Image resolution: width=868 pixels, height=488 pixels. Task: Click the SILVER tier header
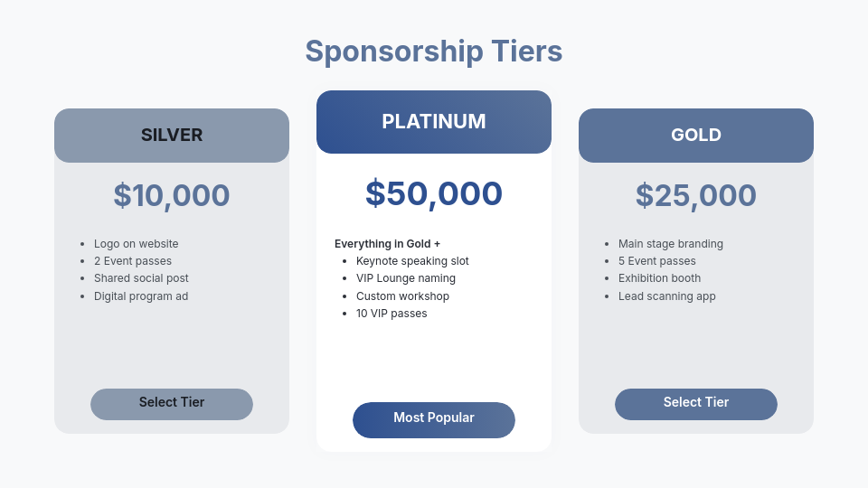172,136
